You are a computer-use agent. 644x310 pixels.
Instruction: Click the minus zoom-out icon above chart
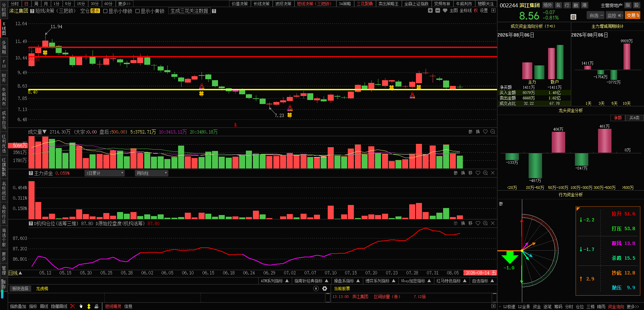pos(438,11)
